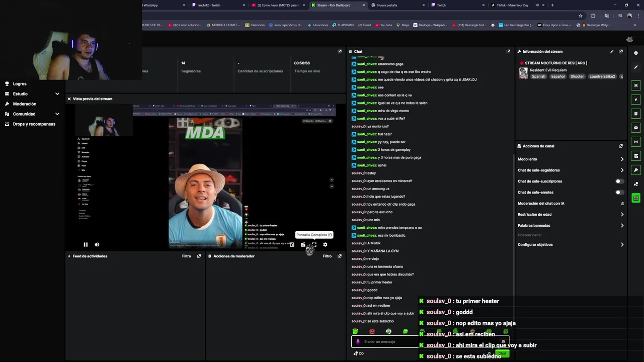Click the focus frame sidebar icon

(x=636, y=85)
